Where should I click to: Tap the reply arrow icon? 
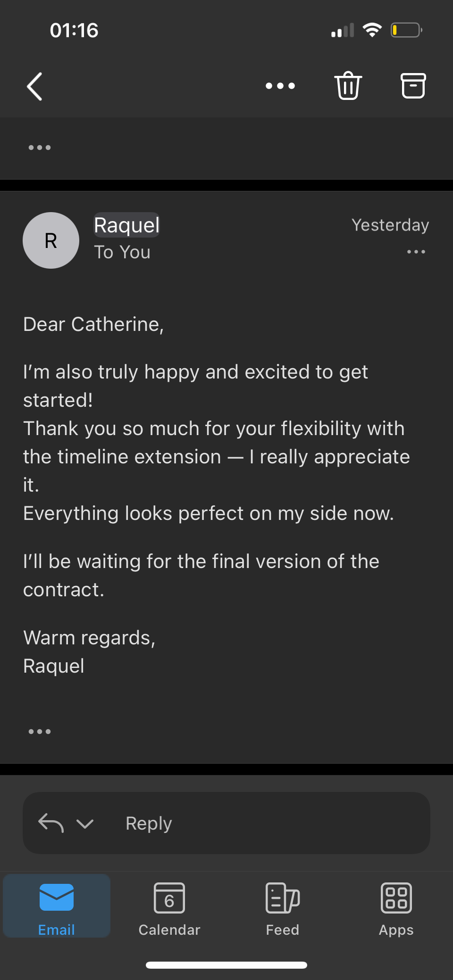[51, 823]
